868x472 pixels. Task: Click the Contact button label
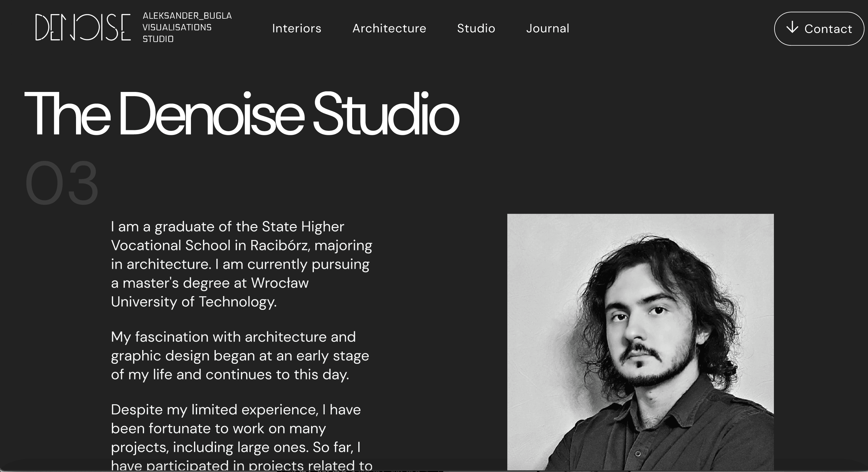click(828, 29)
